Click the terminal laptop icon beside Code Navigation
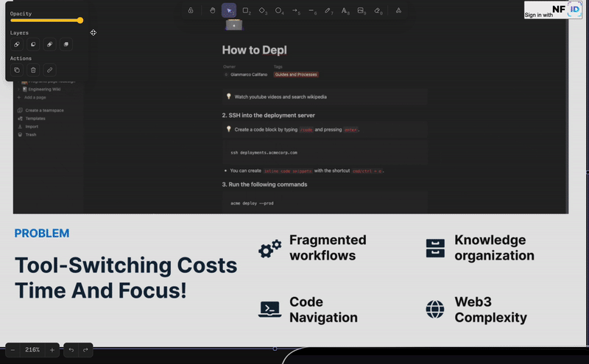This screenshot has width=589, height=364. pyautogui.click(x=269, y=310)
